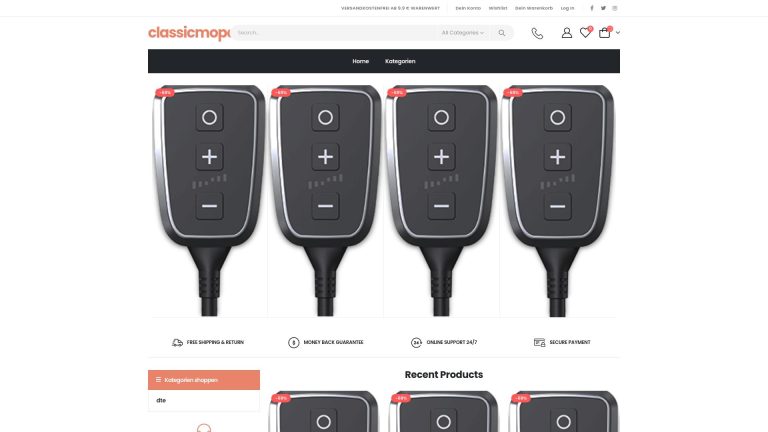Image resolution: width=768 pixels, height=432 pixels.
Task: Open the user account icon
Action: click(x=567, y=33)
